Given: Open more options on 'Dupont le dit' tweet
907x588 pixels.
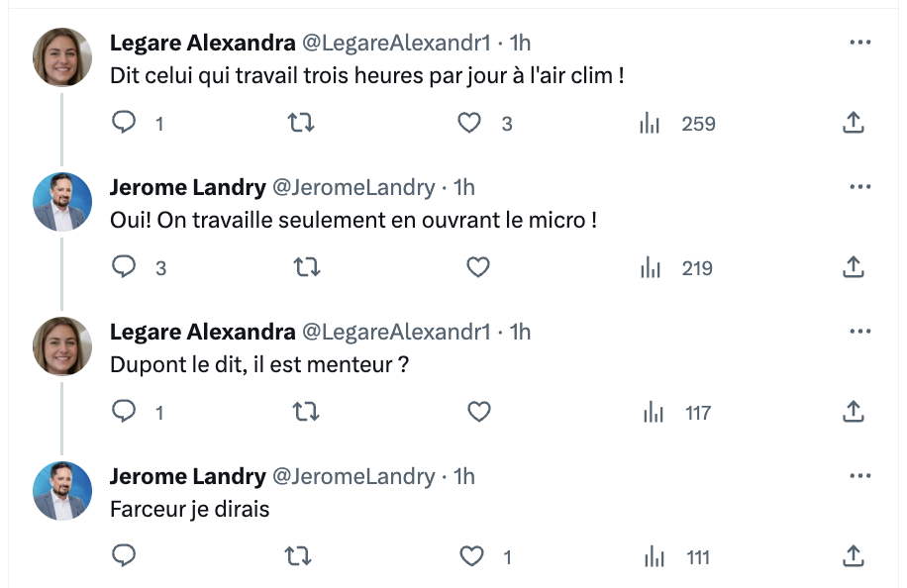Looking at the screenshot, I should (x=860, y=332).
